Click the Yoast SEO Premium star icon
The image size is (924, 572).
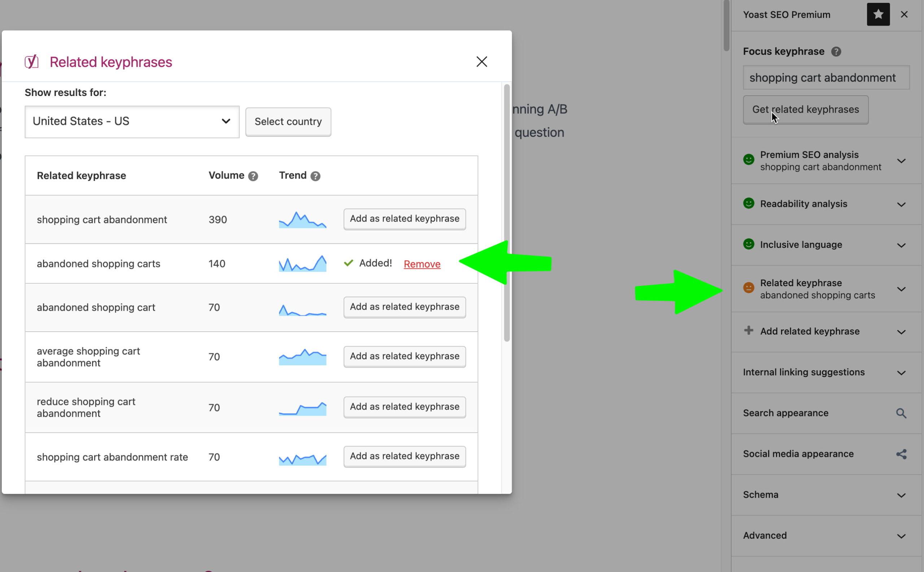[878, 14]
